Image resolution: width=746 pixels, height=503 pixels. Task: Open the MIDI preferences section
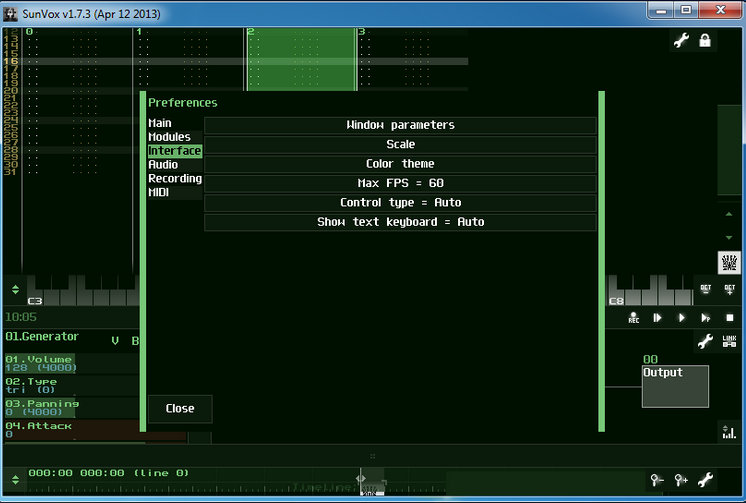[158, 192]
